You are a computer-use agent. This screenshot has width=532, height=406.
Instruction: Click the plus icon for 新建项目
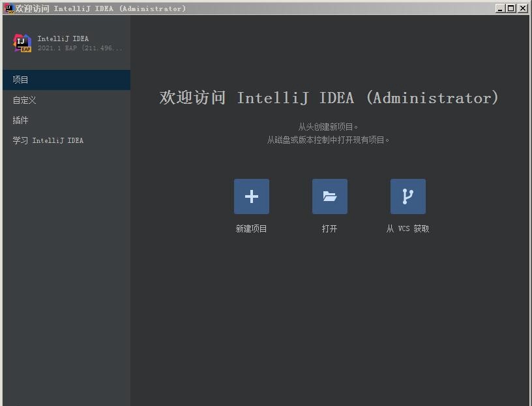[252, 196]
